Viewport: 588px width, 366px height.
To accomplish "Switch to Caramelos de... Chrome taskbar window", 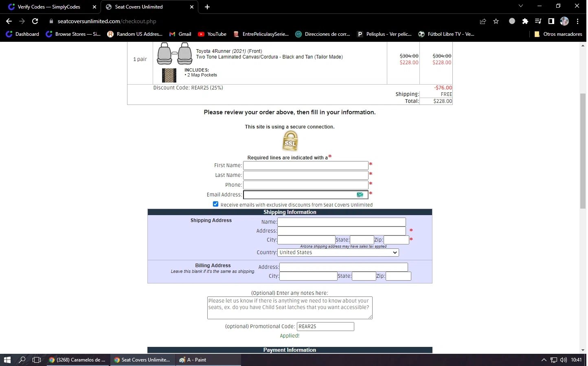I will (x=77, y=360).
